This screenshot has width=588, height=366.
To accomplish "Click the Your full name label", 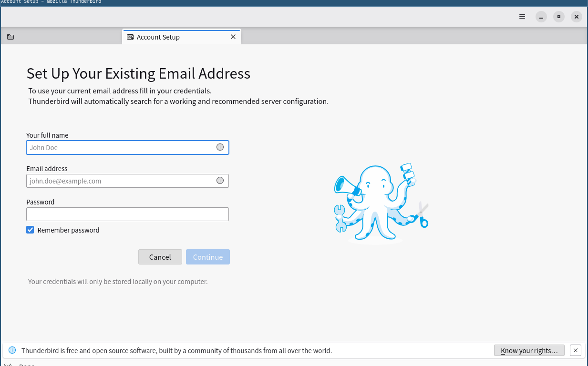I will (x=47, y=135).
